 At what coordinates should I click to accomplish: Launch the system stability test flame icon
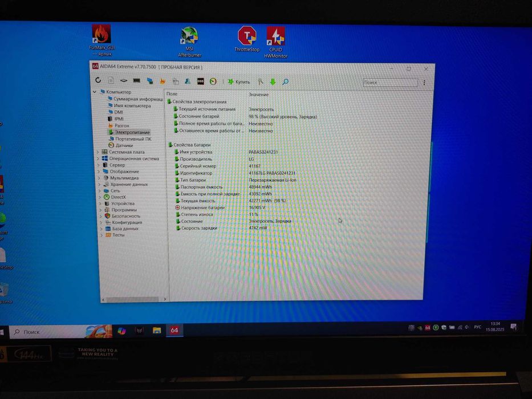point(163,81)
